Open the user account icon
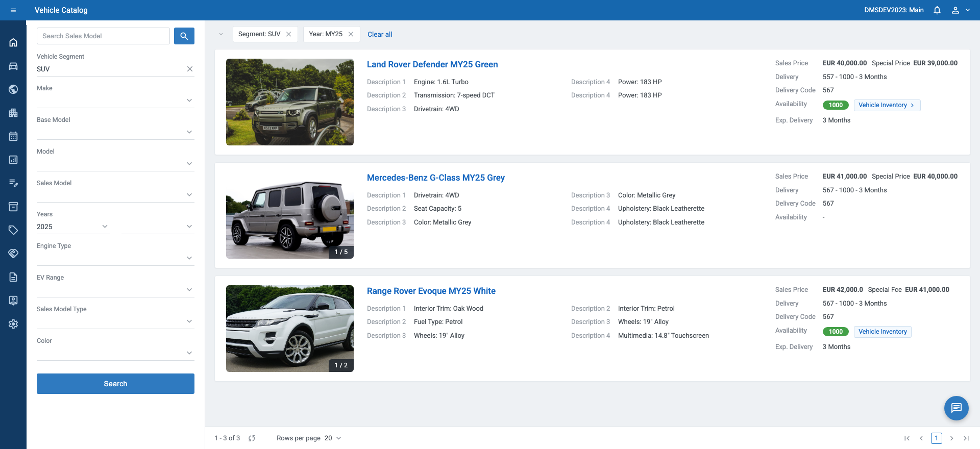980x449 pixels. pos(955,10)
